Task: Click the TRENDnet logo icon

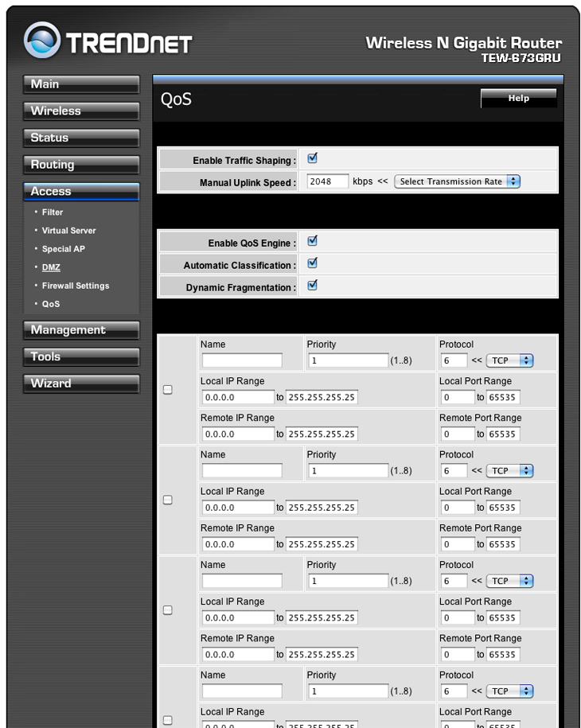Action: 42,41
